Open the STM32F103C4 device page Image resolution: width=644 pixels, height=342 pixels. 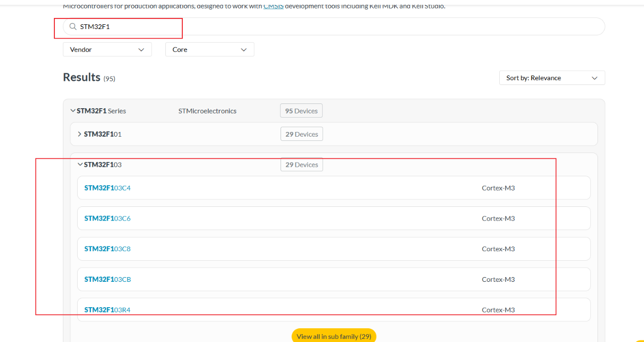click(x=107, y=188)
